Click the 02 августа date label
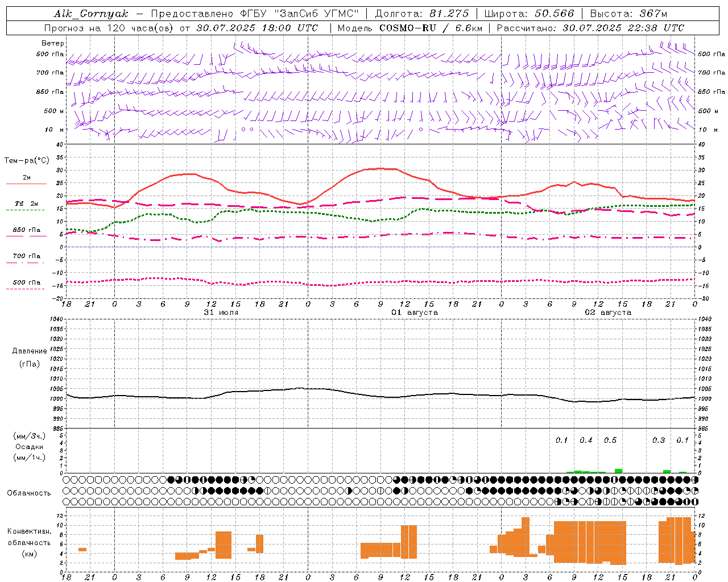 click(x=608, y=313)
